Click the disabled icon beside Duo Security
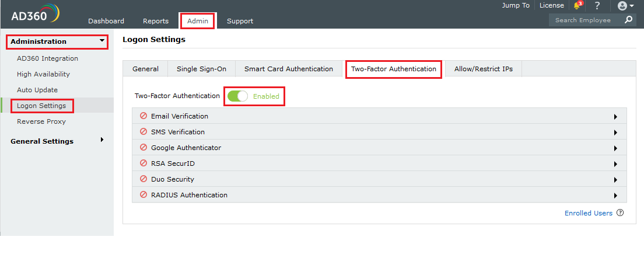 click(143, 179)
